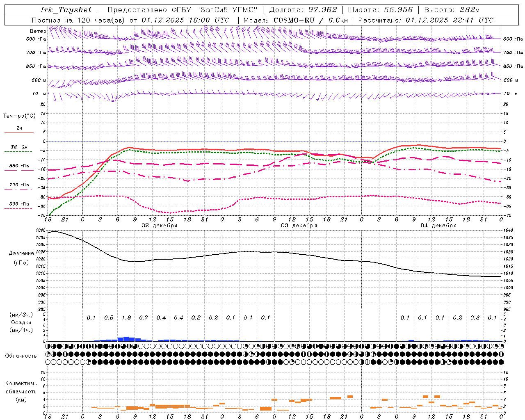Click the Ветер panel label
This screenshot has width=525, height=420.
click(x=38, y=31)
